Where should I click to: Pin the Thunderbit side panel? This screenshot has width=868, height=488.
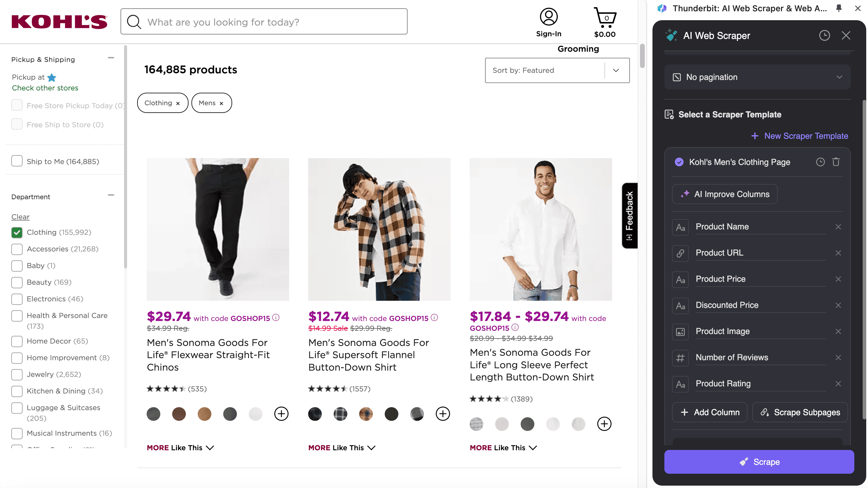(839, 8)
